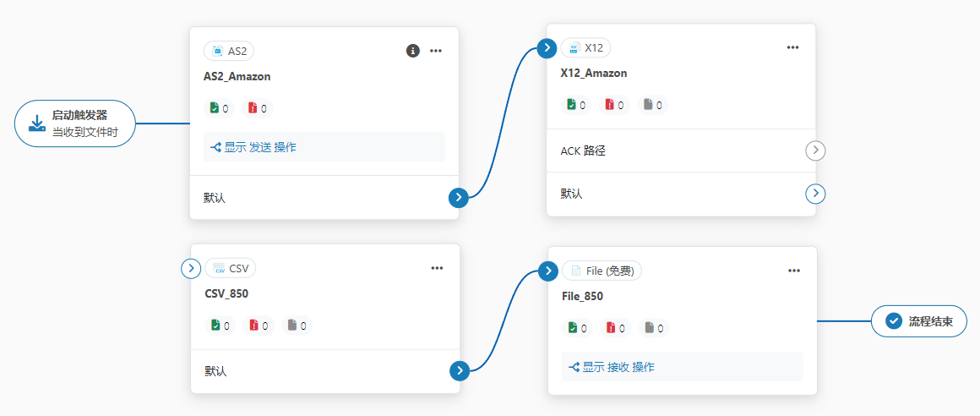This screenshot has width=980, height=416.
Task: Click X12_Amazon input arrow port
Action: pos(547,47)
